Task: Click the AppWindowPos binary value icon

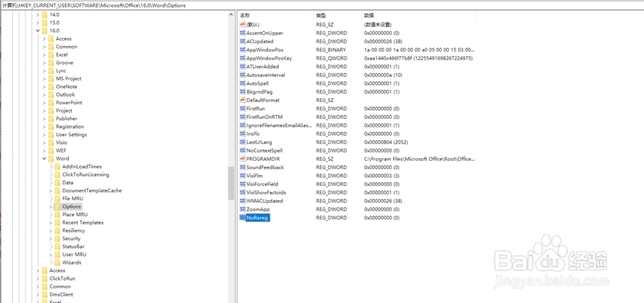Action: 242,50
